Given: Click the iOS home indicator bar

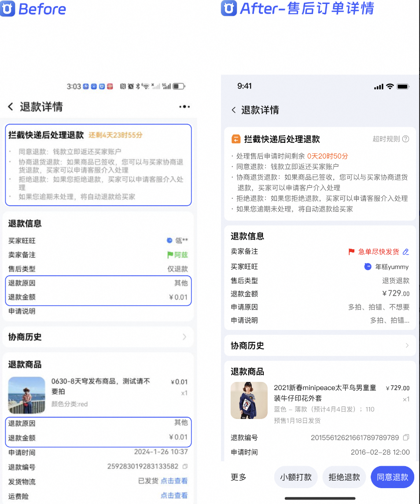Looking at the screenshot, I should tap(320, 499).
